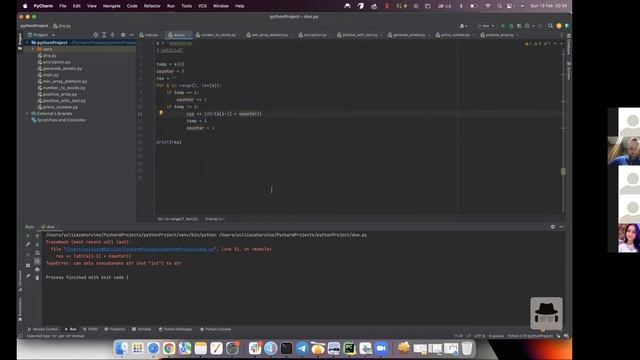Clear Run console with trash icon
The height and width of the screenshot is (360, 640).
[37, 278]
